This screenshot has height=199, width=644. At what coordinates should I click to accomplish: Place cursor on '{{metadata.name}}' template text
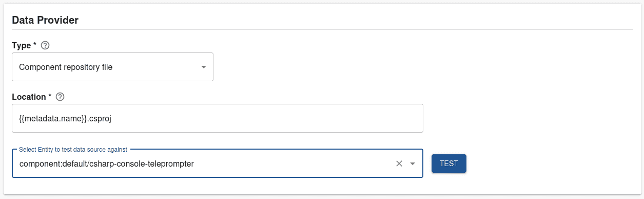tap(52, 118)
